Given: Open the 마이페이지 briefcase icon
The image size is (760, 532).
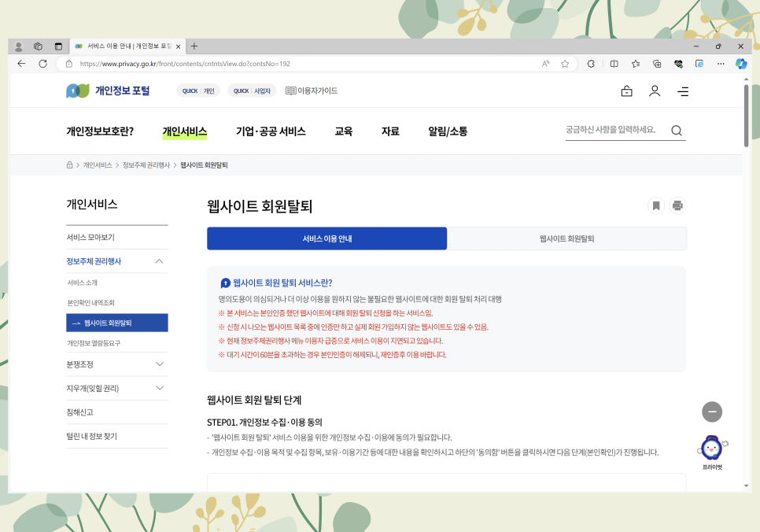Looking at the screenshot, I should tap(627, 91).
